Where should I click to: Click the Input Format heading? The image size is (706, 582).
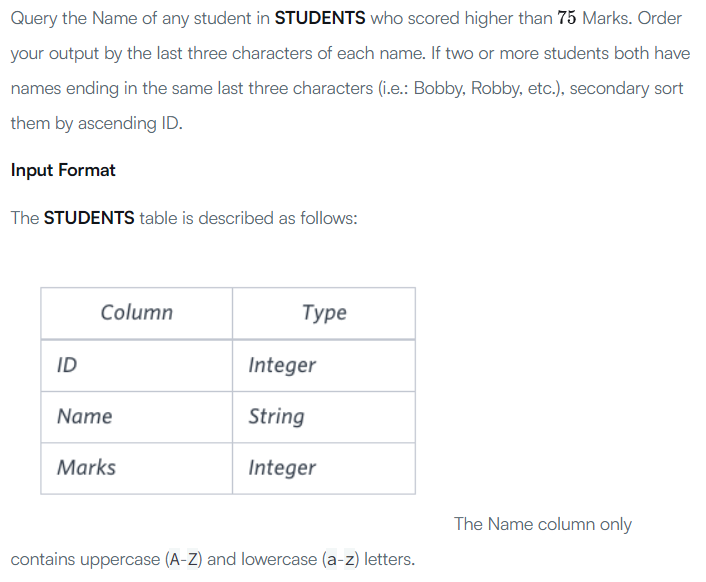(63, 170)
